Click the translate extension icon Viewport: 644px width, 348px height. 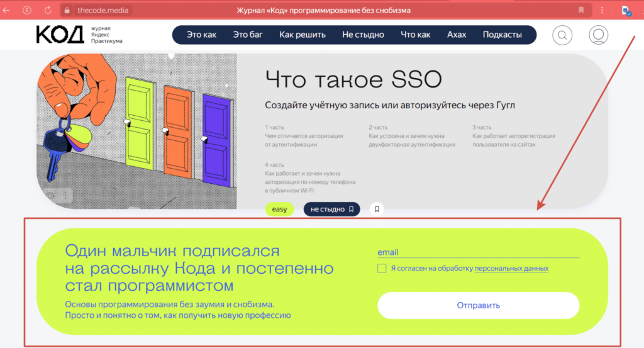(626, 10)
